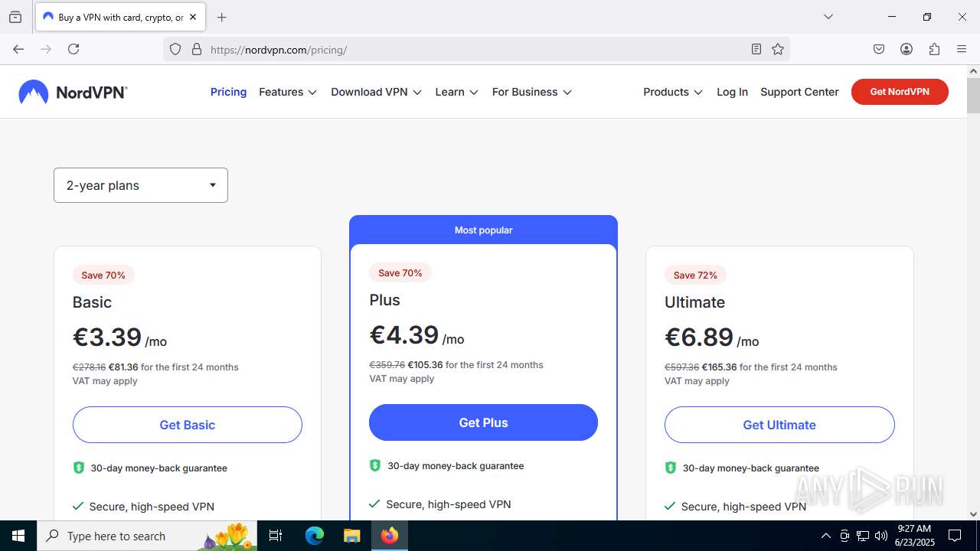Click the Get Ultimate button

point(779,425)
